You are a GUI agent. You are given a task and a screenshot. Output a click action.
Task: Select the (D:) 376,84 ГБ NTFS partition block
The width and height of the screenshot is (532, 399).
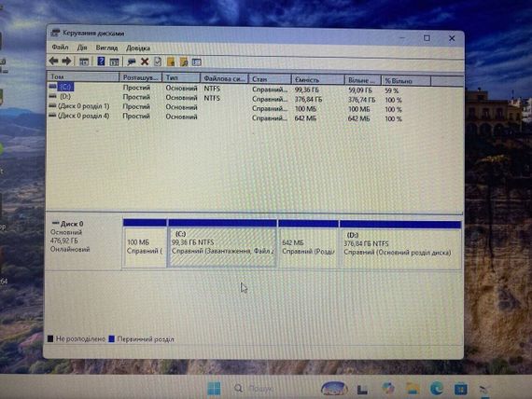(x=400, y=245)
